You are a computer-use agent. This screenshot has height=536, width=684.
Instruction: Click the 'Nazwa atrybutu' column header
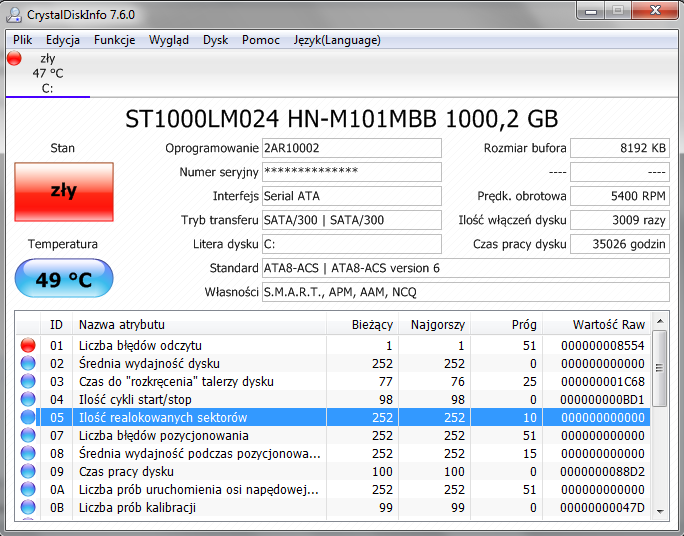pyautogui.click(x=199, y=324)
